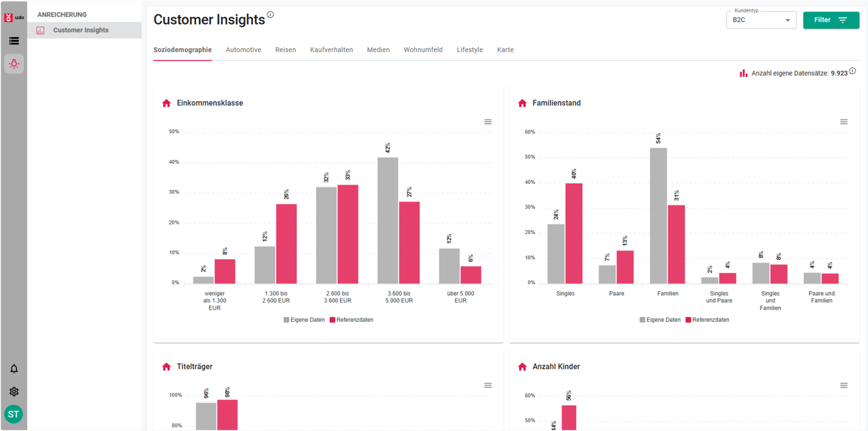Click the ST user avatar
868x431 pixels.
[x=14, y=414]
